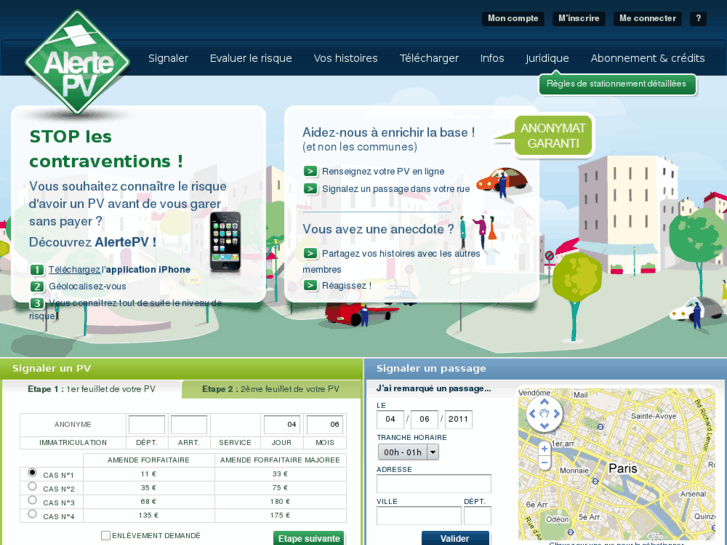727x545 pixels.
Task: Click Me connecter button
Action: tap(648, 19)
